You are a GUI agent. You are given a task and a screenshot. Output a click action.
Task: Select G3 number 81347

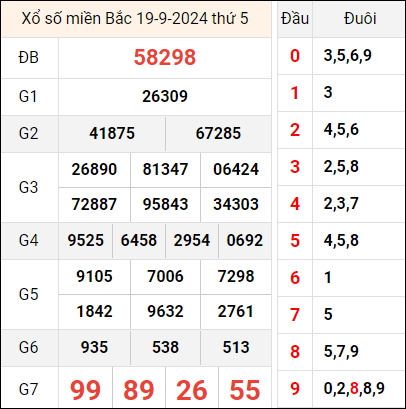pyautogui.click(x=165, y=169)
